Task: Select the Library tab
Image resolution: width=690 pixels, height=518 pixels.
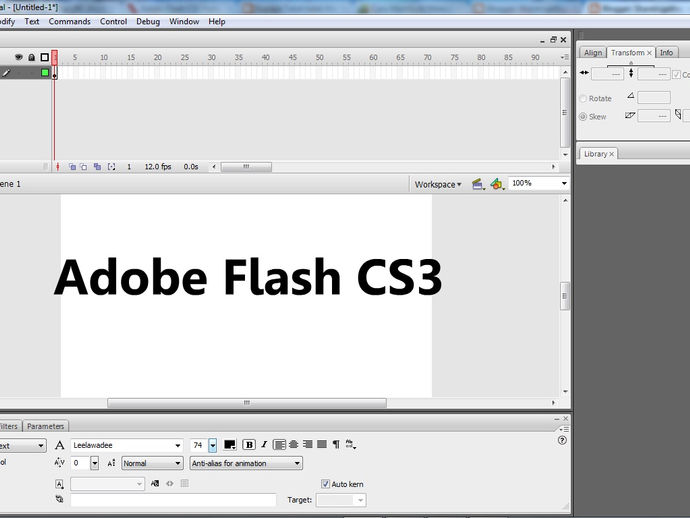Action: coord(595,154)
